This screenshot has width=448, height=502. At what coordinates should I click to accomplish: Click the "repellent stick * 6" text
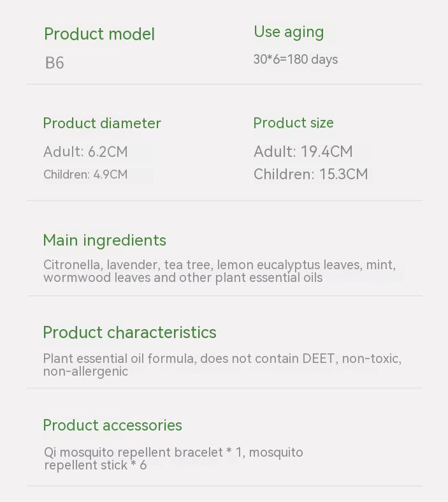pyautogui.click(x=96, y=466)
